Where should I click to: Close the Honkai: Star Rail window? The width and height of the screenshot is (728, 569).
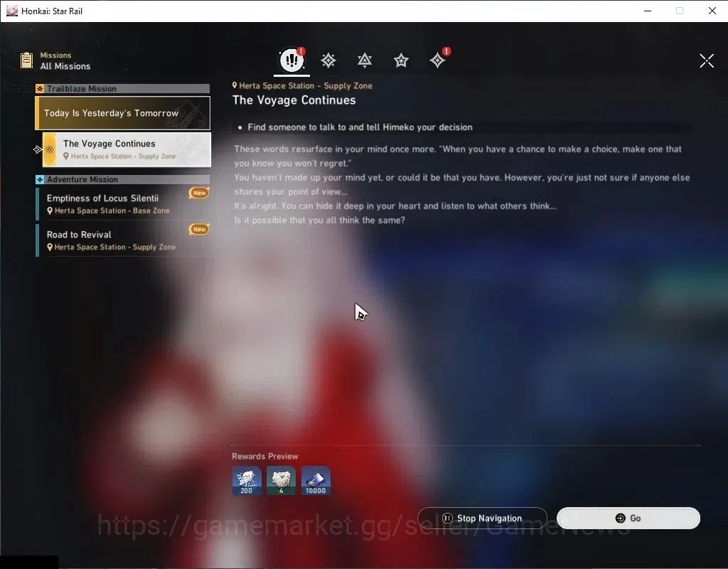click(712, 11)
